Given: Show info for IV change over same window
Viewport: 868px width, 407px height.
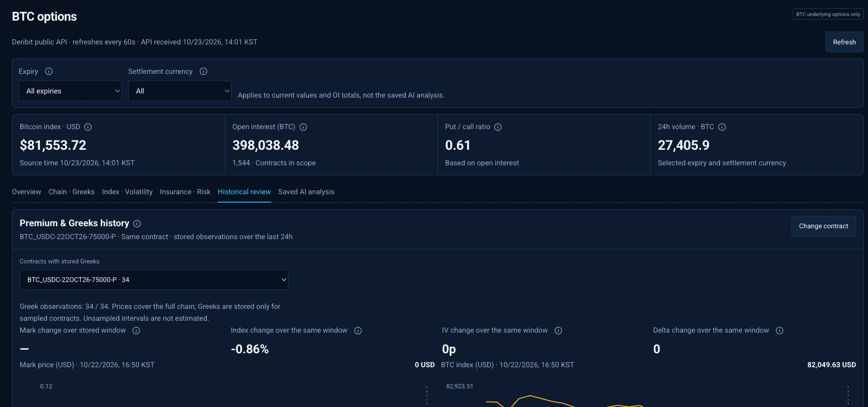Looking at the screenshot, I should pyautogui.click(x=558, y=331).
